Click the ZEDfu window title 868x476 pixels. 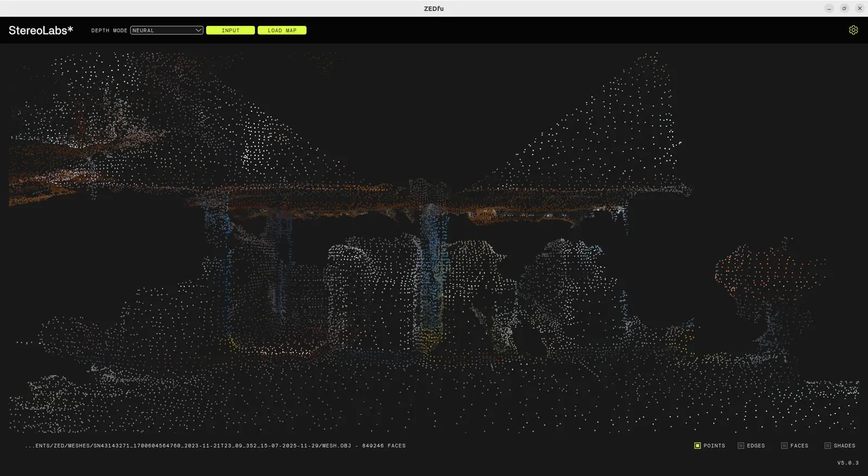click(434, 8)
